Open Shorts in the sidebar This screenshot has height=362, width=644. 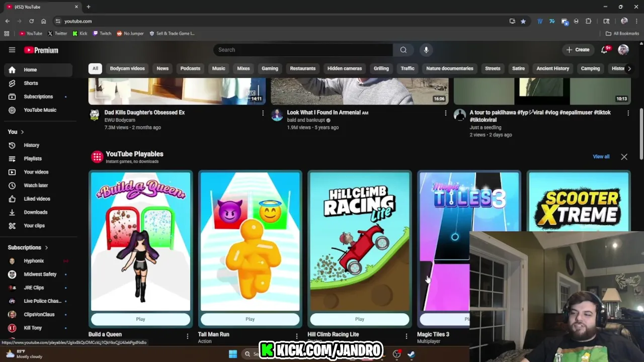[x=38, y=83]
